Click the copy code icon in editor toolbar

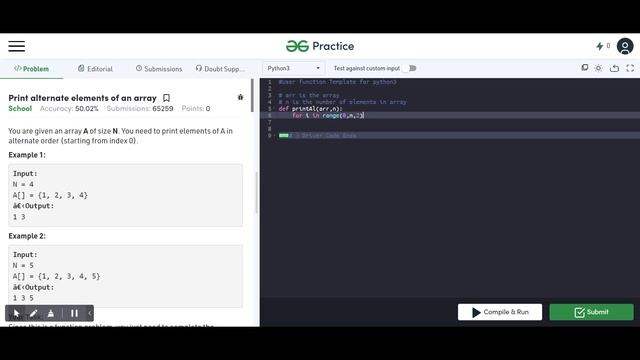point(584,68)
